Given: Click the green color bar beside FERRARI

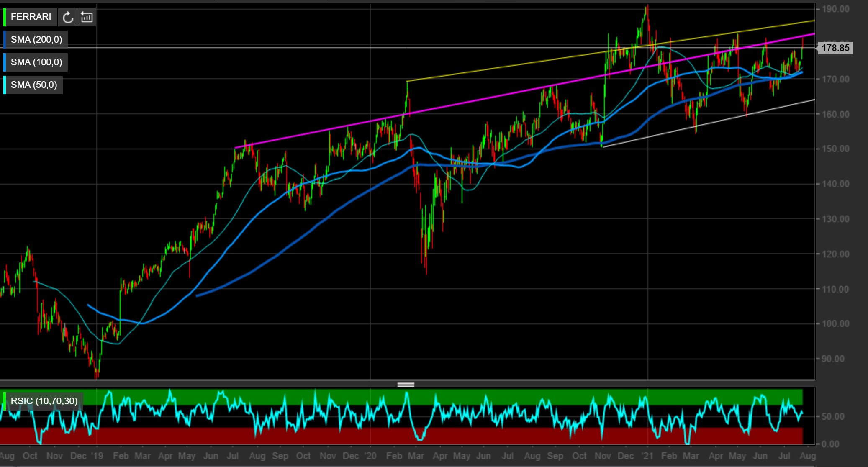Looking at the screenshot, I should point(5,17).
